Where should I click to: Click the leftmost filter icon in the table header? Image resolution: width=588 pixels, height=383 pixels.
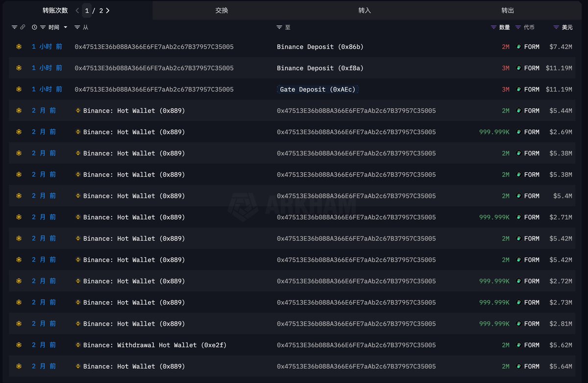click(14, 27)
